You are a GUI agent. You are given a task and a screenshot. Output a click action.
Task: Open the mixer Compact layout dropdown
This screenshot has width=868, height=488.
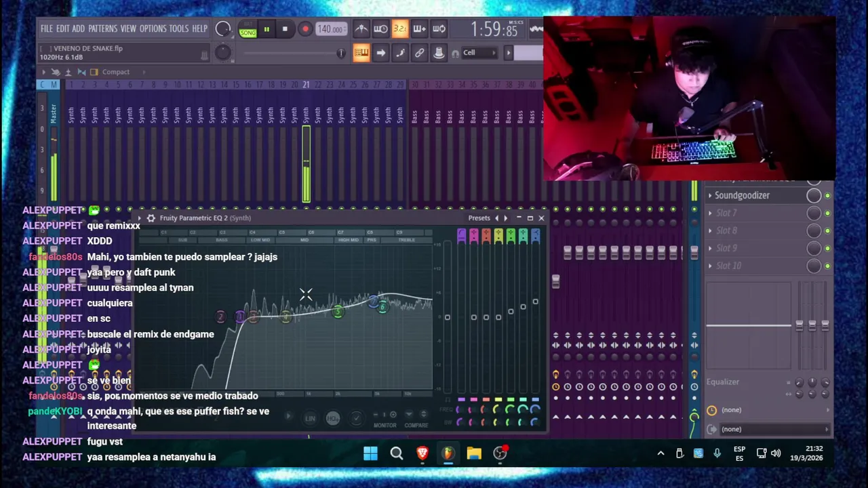115,72
